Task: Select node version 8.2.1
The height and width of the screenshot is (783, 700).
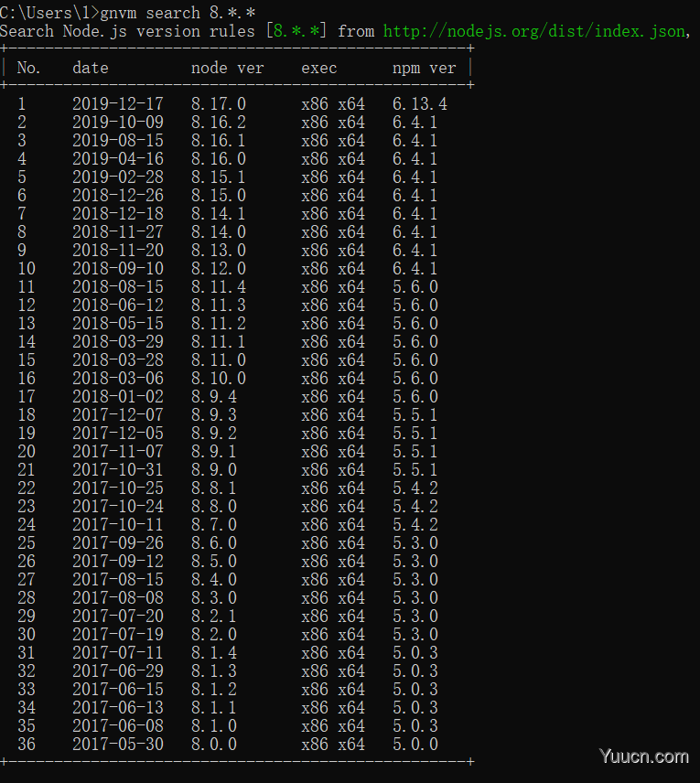Action: [214, 617]
